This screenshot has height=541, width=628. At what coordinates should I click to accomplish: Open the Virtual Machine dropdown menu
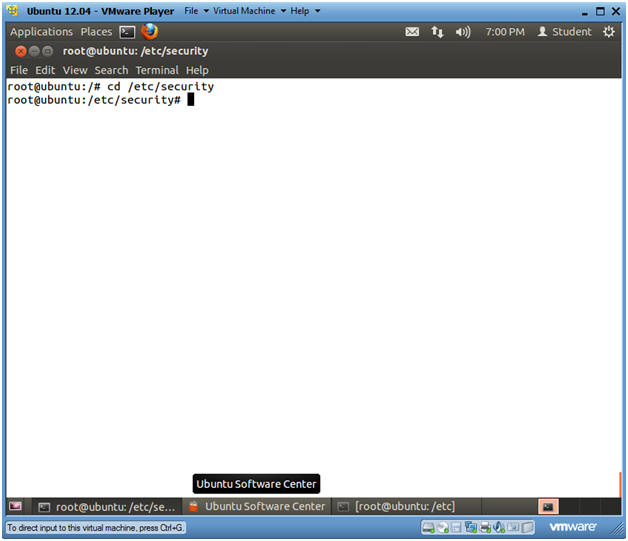click(249, 11)
